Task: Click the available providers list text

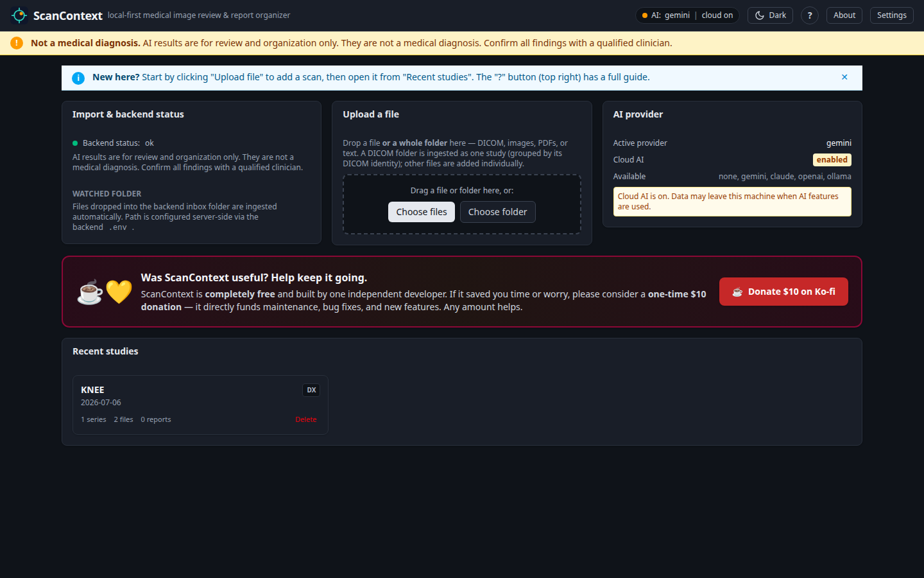Action: coord(785,177)
